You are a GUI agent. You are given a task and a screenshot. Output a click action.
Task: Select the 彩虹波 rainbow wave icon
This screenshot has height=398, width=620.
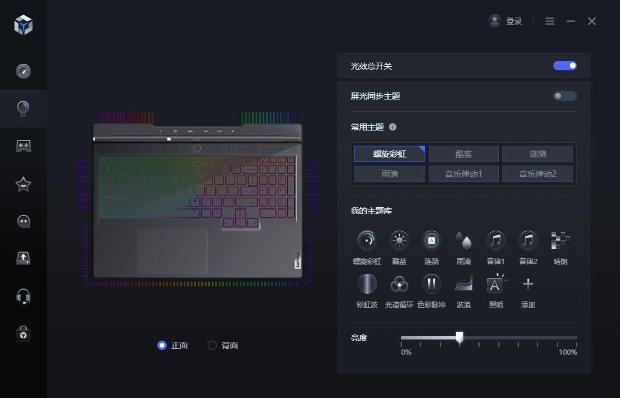point(367,284)
